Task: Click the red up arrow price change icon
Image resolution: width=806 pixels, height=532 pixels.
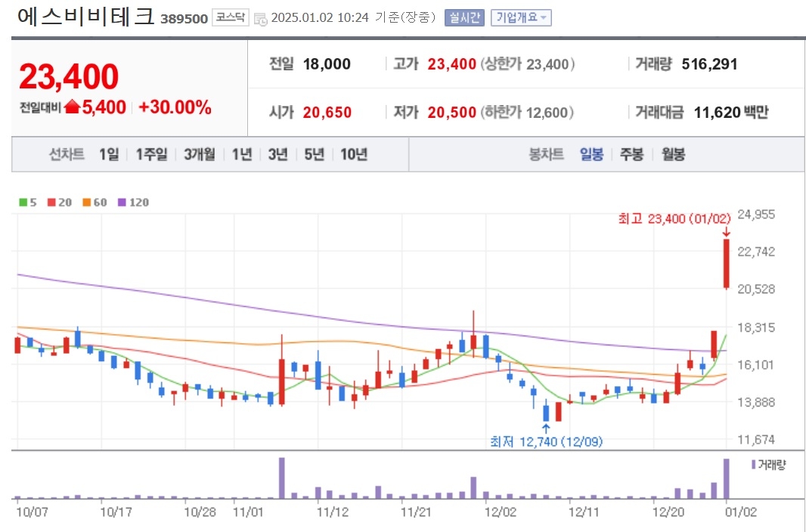Action: (73, 107)
